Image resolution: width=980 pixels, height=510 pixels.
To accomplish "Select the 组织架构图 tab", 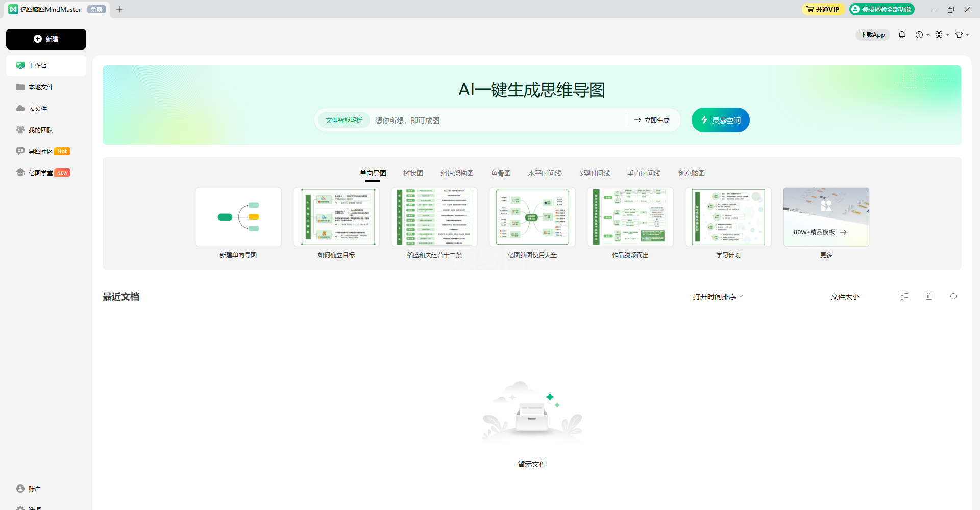I will click(x=457, y=174).
